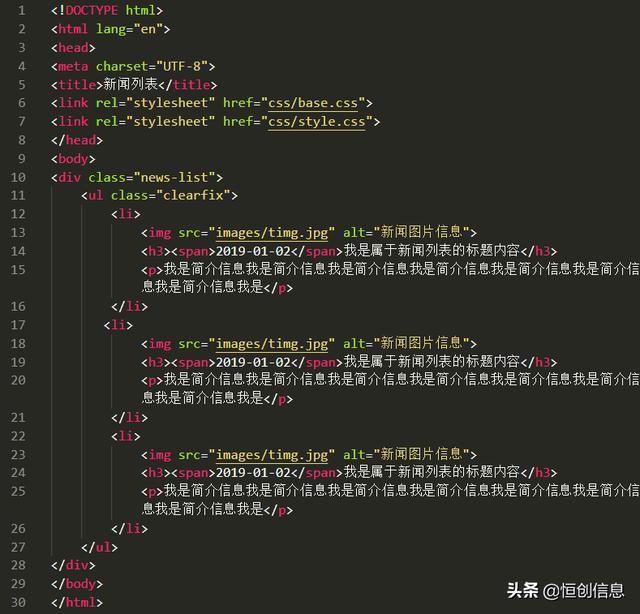
Task: Click line number 5 in the gutter
Action: click(x=22, y=85)
